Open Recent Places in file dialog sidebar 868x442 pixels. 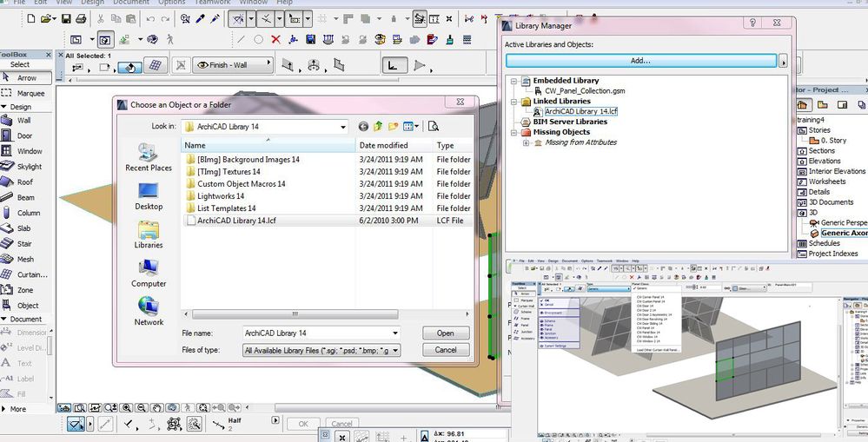pos(149,158)
